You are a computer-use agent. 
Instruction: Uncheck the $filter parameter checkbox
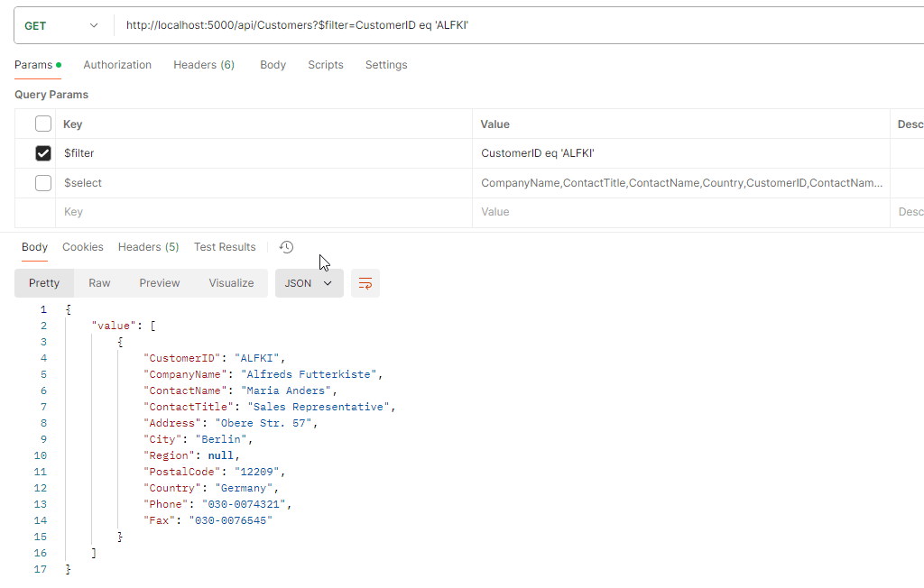click(43, 153)
